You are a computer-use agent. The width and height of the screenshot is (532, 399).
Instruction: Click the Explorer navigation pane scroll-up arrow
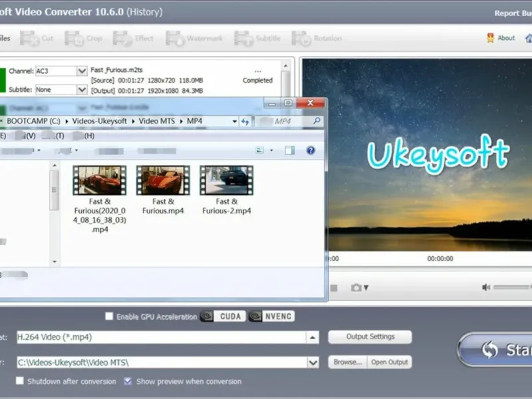(x=55, y=166)
